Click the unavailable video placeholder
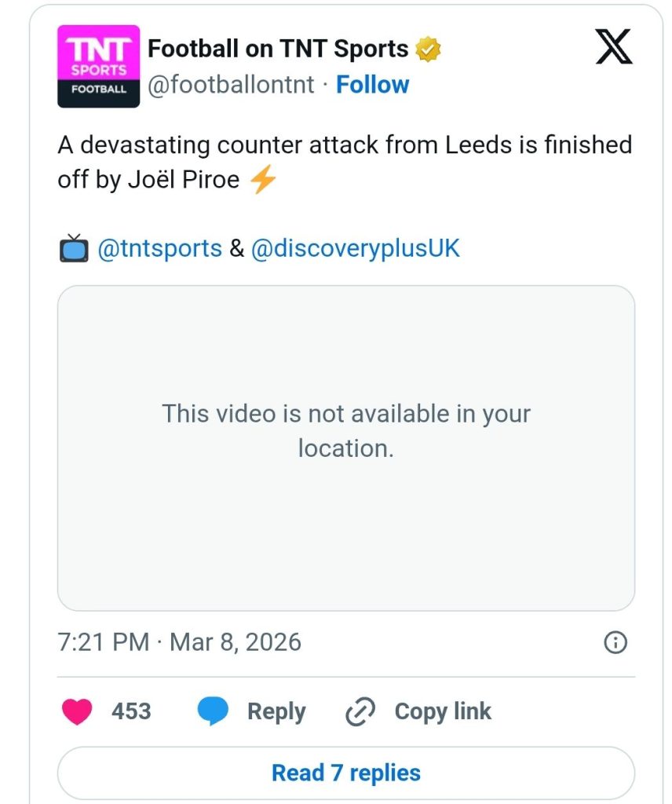 click(346, 448)
